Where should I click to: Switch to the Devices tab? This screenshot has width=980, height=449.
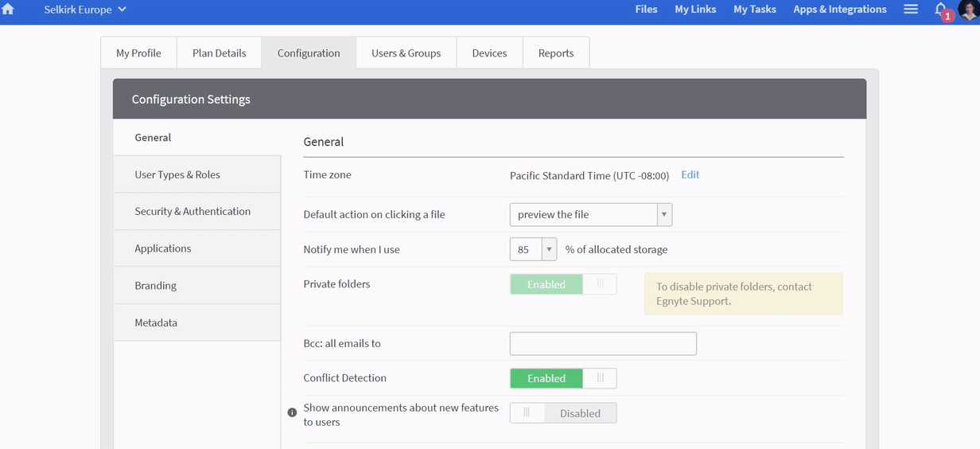tap(489, 53)
